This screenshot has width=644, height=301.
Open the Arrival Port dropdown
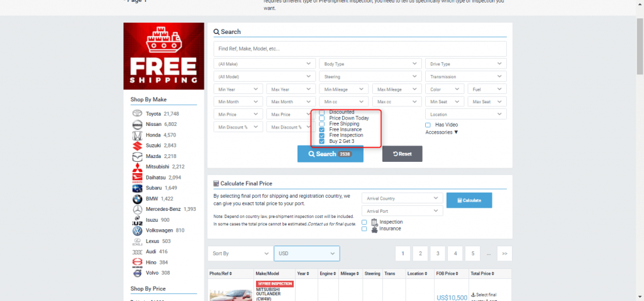pos(402,211)
